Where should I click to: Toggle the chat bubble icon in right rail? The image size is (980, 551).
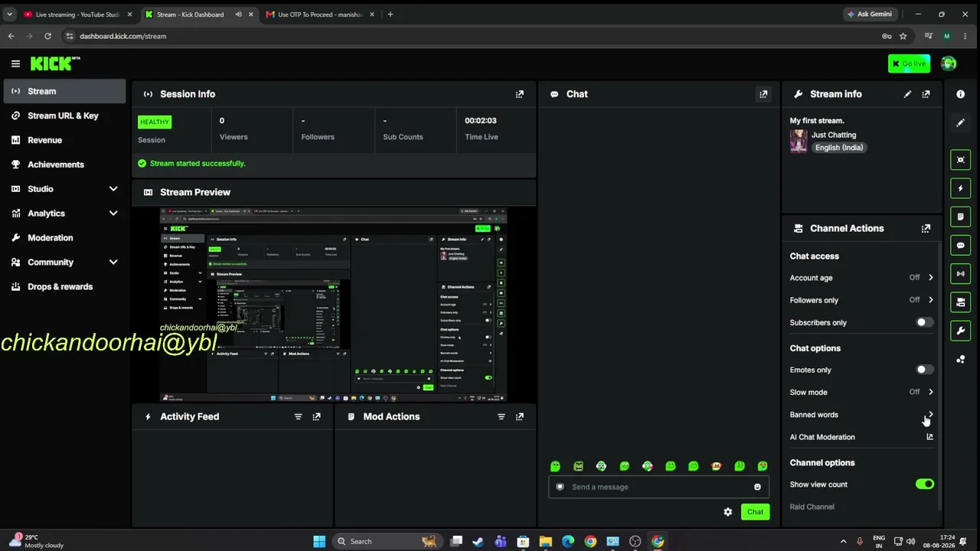coord(960,246)
